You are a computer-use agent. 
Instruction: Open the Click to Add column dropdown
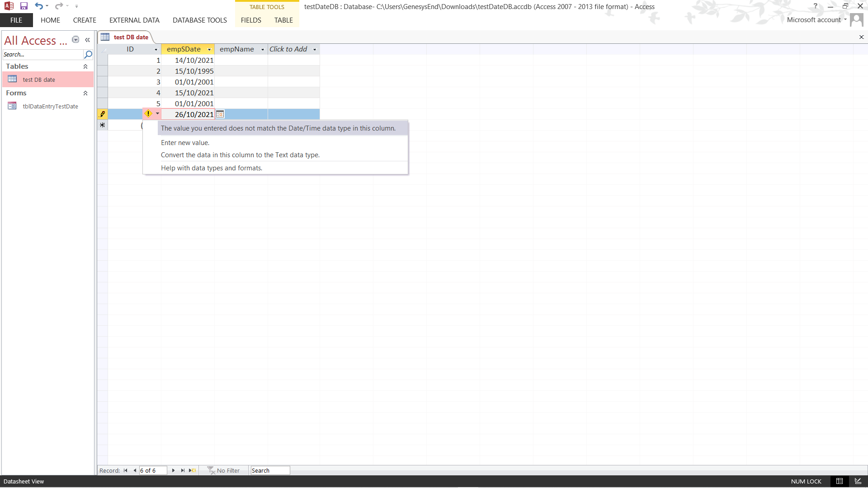[315, 50]
